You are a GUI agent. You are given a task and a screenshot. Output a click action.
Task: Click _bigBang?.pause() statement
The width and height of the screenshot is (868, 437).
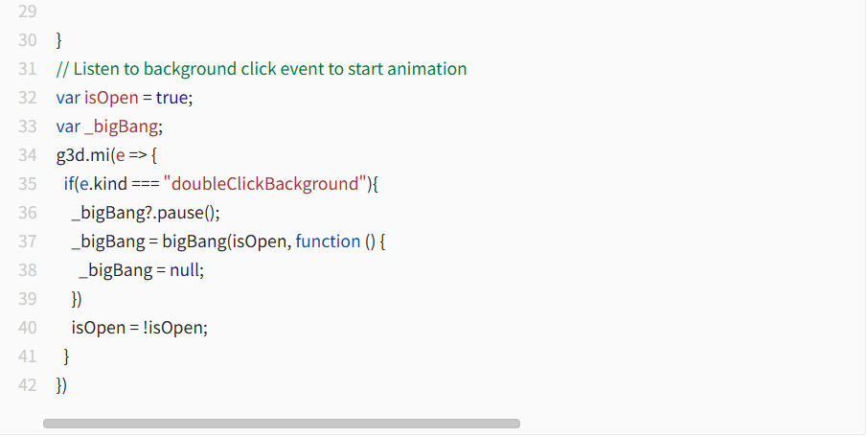[x=146, y=213]
